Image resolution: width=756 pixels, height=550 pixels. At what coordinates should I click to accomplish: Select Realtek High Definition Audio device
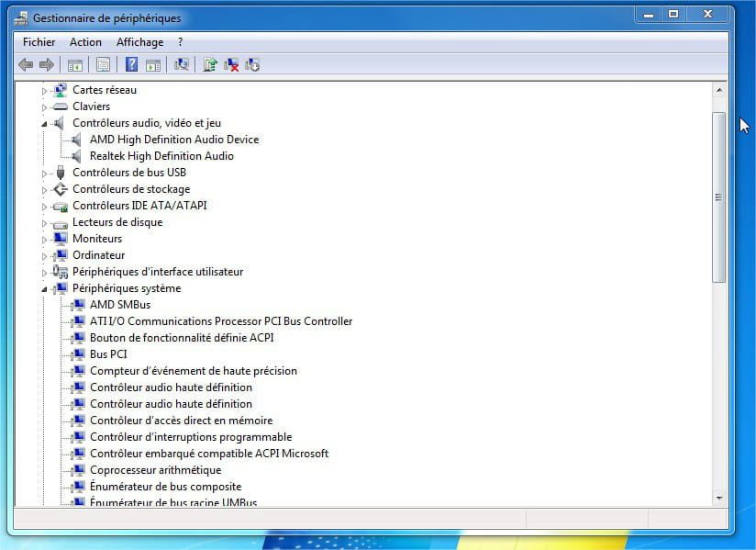click(x=161, y=156)
